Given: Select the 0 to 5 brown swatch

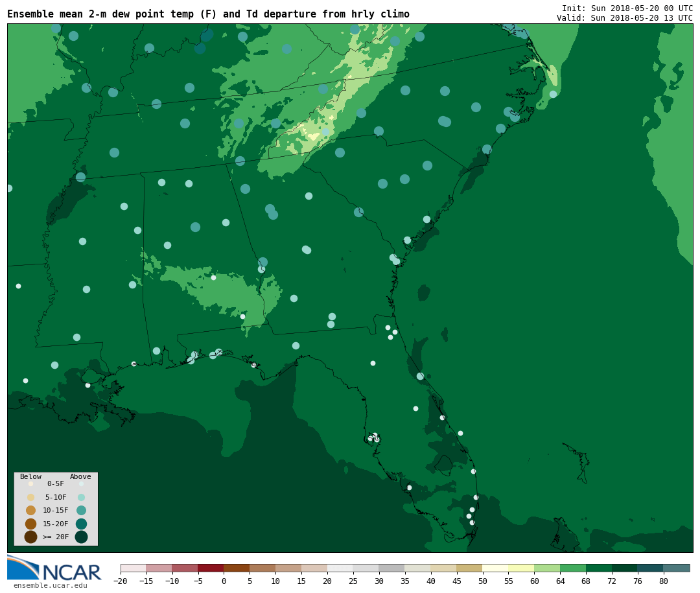Looking at the screenshot, I should [237, 568].
